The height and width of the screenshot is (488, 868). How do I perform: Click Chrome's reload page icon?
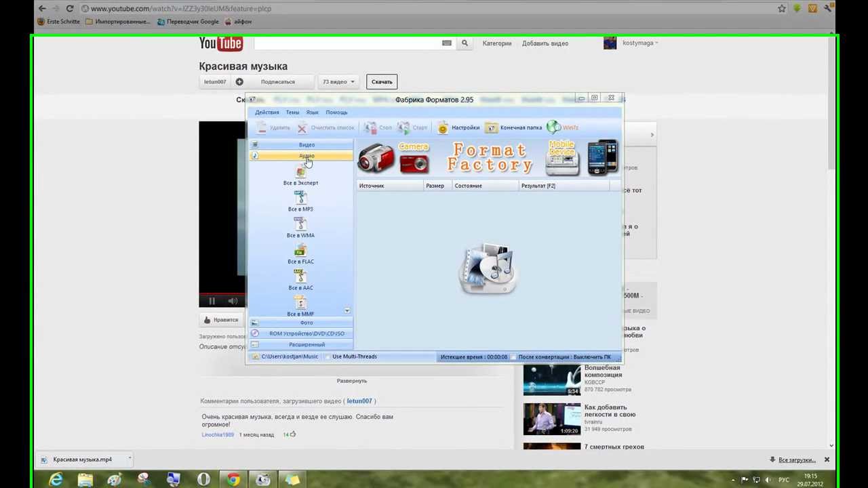(x=69, y=9)
